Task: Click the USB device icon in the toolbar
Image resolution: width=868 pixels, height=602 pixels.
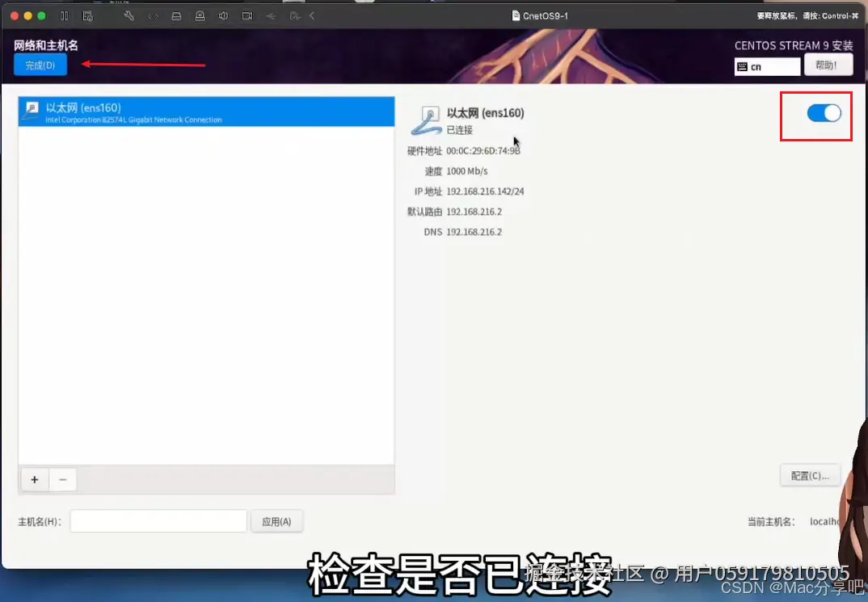Action: point(271,15)
